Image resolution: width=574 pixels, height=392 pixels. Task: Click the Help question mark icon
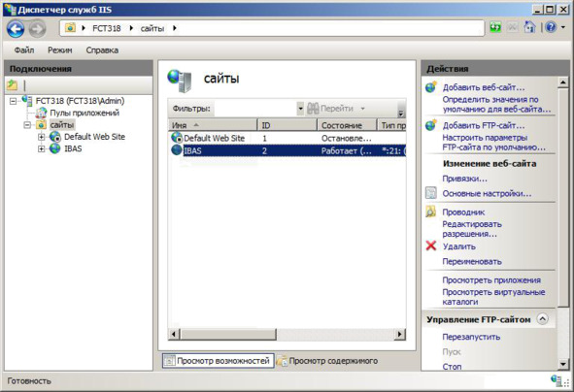(x=551, y=27)
